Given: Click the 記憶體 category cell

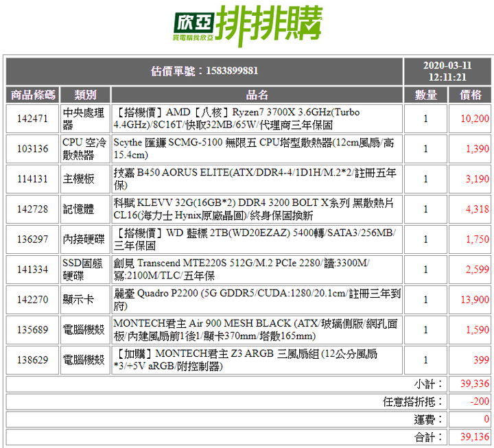Looking at the screenshot, I should tap(85, 209).
